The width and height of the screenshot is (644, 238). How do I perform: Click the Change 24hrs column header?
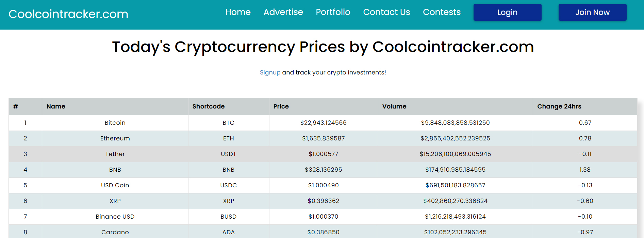(559, 106)
